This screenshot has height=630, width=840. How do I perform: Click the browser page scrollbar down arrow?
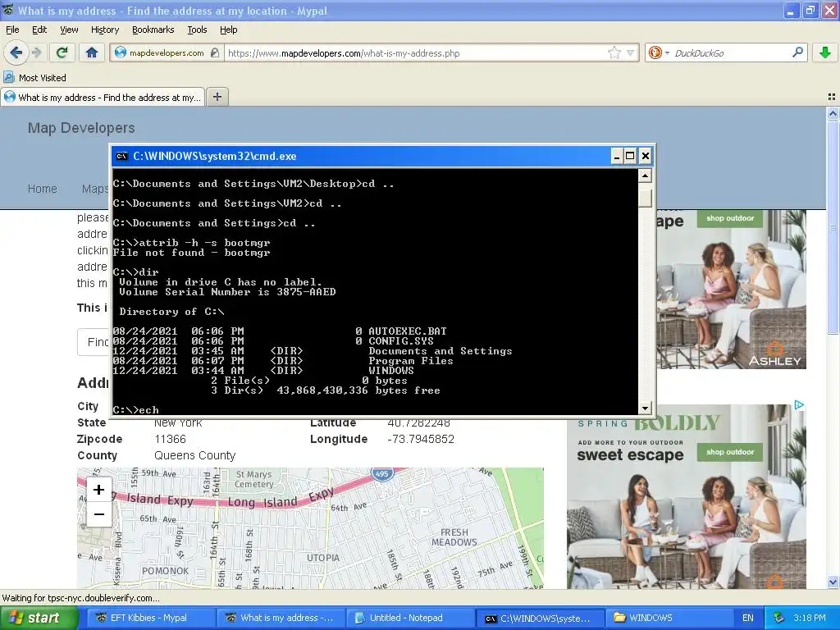pos(833,582)
